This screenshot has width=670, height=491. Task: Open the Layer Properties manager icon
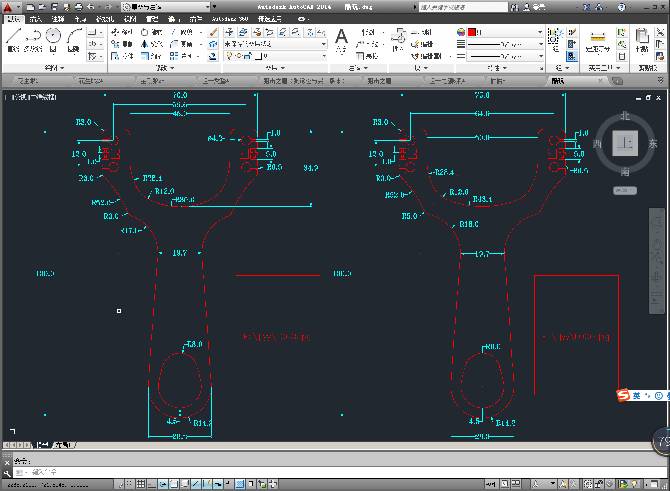(229, 32)
